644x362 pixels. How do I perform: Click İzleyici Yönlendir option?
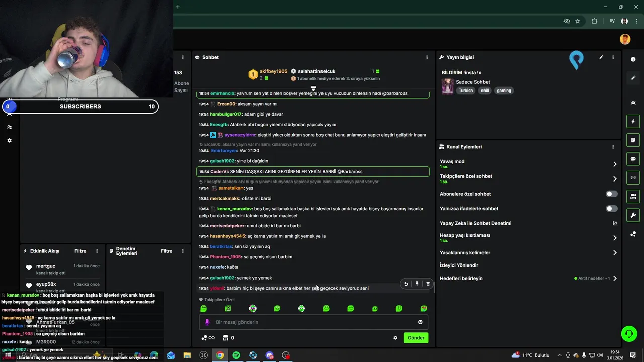tap(459, 265)
